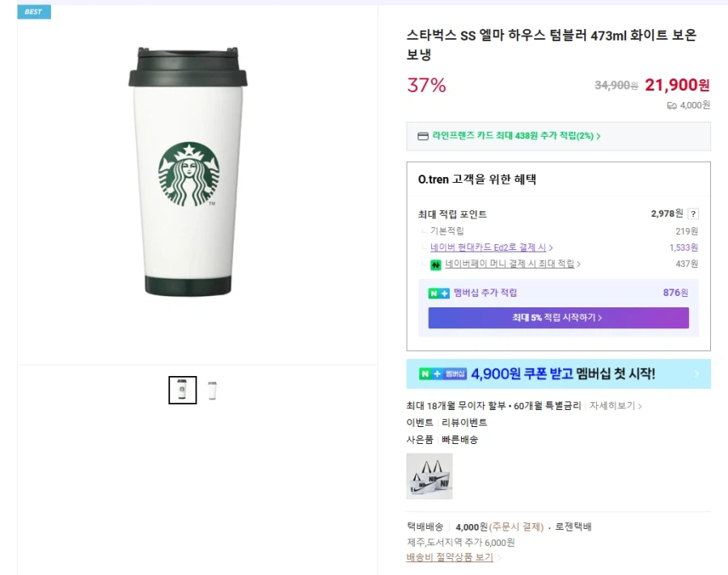
Task: Open the 자세히보기 link
Action: (x=612, y=407)
